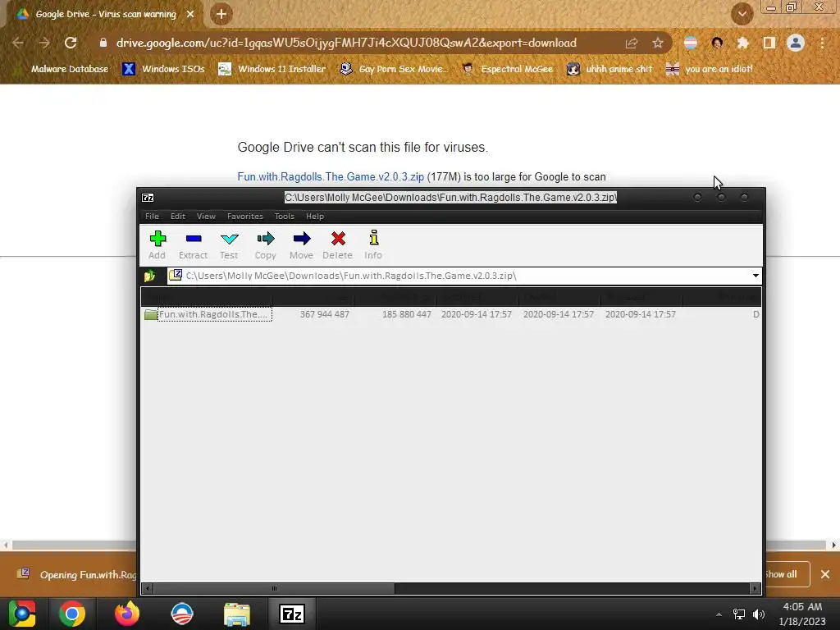Open the Chrome profile avatar
The width and height of the screenshot is (840, 630).
(x=796, y=43)
